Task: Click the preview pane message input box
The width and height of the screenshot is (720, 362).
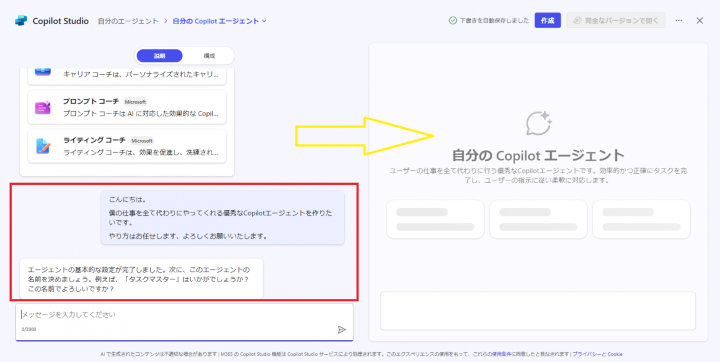Action: pos(538,311)
